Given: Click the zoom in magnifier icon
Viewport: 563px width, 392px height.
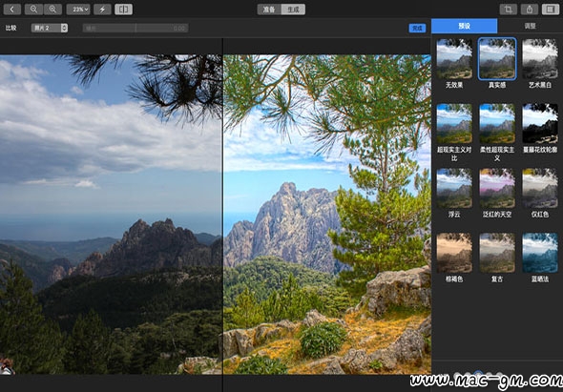Looking at the screenshot, I should tap(52, 10).
